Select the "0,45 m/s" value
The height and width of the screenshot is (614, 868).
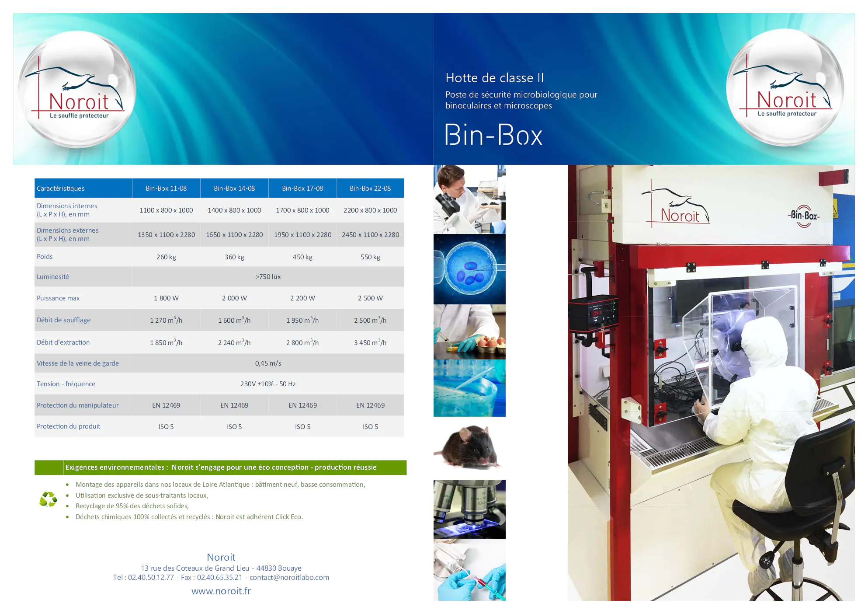268,363
